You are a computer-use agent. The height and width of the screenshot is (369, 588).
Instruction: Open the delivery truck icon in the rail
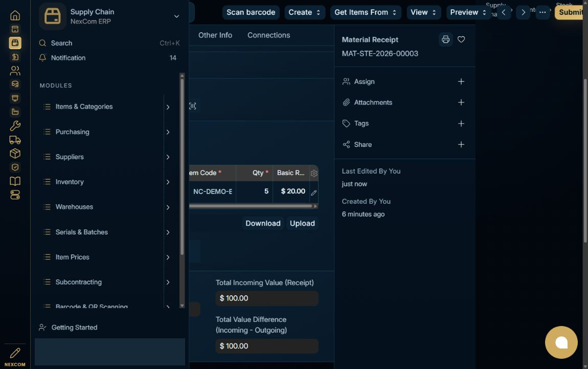15,140
